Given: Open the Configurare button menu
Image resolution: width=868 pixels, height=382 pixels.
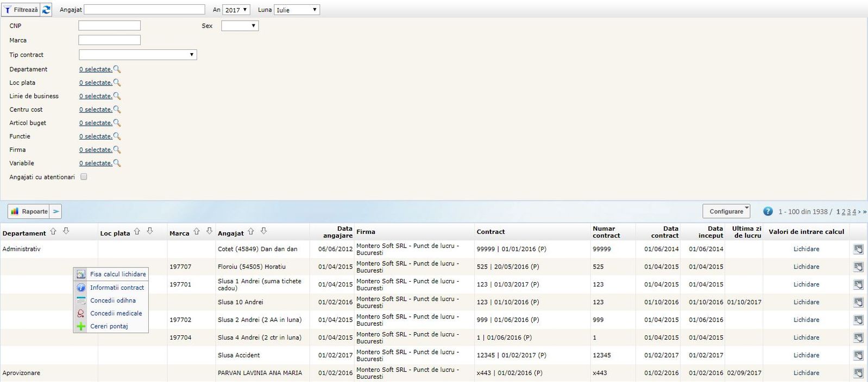Looking at the screenshot, I should (726, 212).
